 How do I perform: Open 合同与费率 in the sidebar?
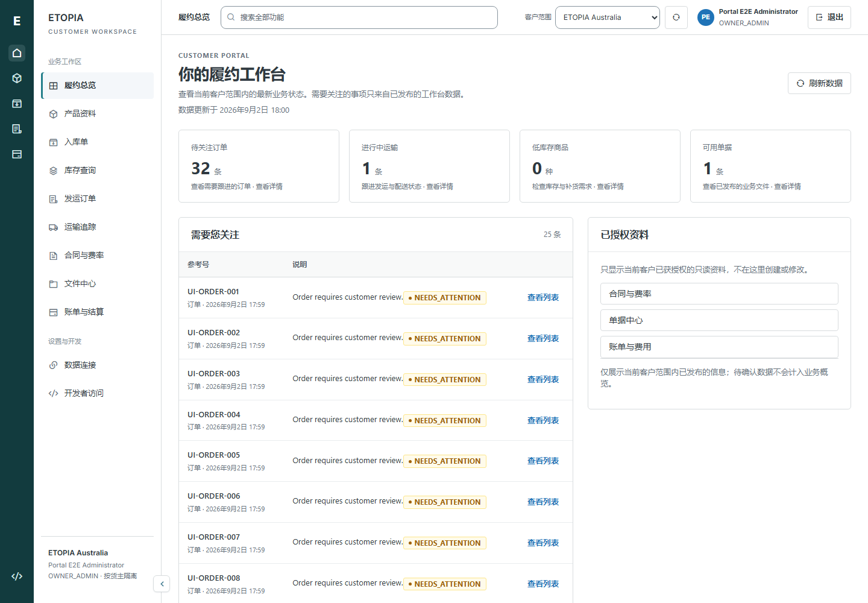coord(97,256)
